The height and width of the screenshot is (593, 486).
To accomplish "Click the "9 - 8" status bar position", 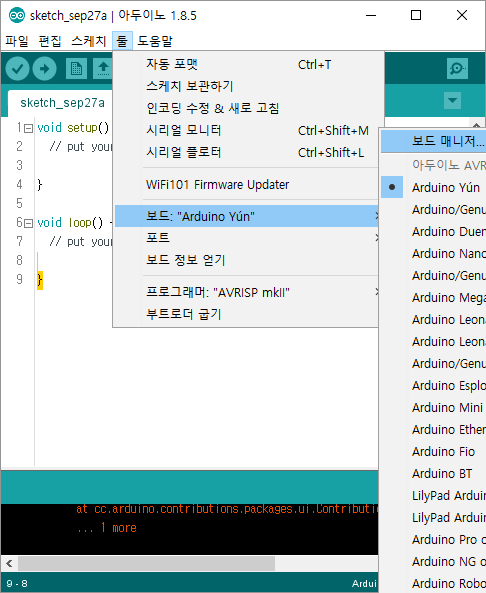I will pos(17,584).
